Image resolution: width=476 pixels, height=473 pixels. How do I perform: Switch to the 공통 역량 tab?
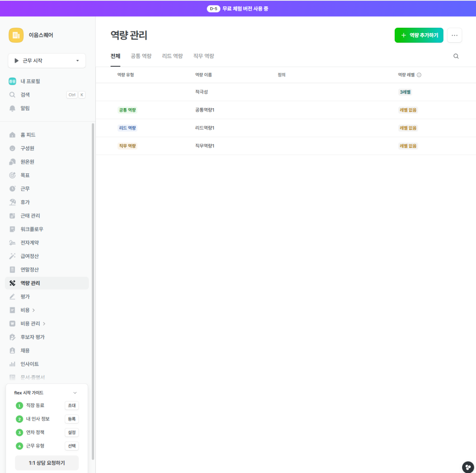pos(141,56)
